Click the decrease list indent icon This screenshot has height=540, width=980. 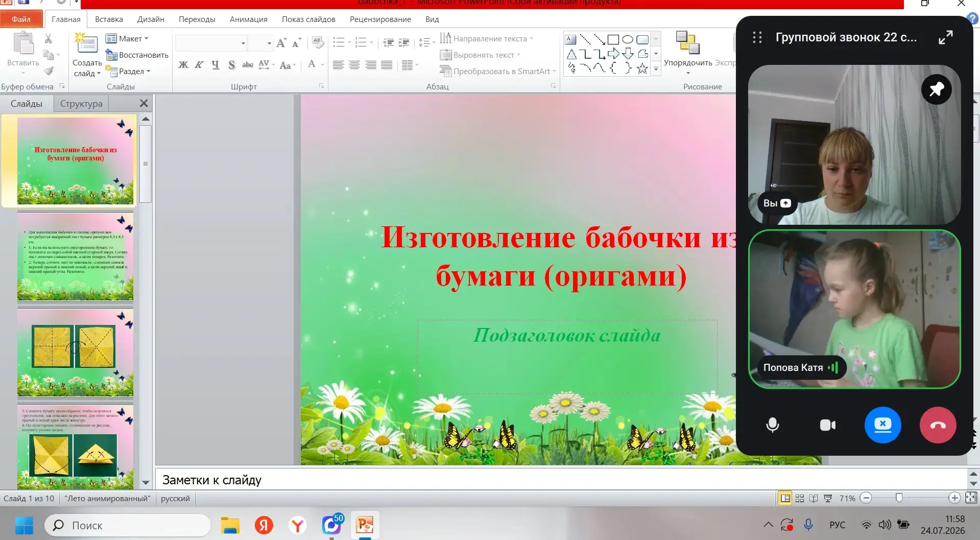click(x=388, y=42)
